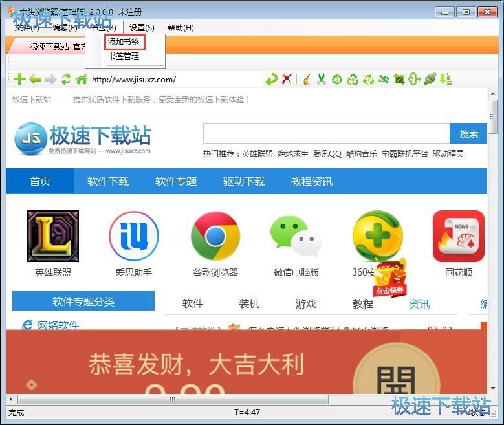Screen dimensions: 504x425
Task: Click the blue 搜索 search button
Action: tap(468, 133)
